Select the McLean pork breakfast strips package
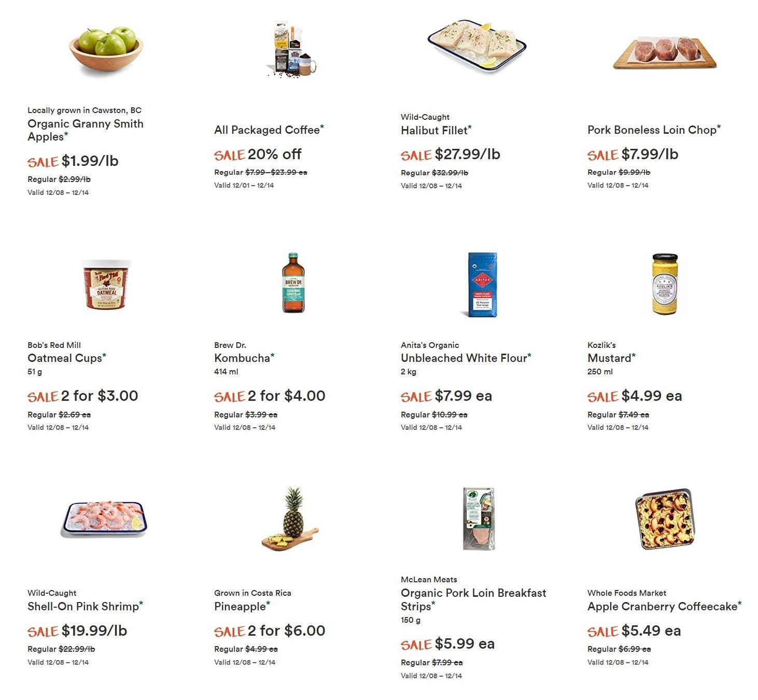Image resolution: width=758 pixels, height=700 pixels. point(479,519)
